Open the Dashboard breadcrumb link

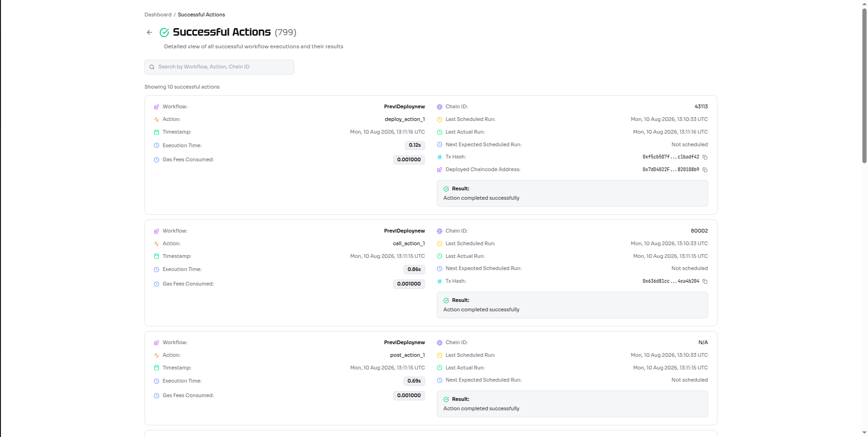tap(158, 15)
